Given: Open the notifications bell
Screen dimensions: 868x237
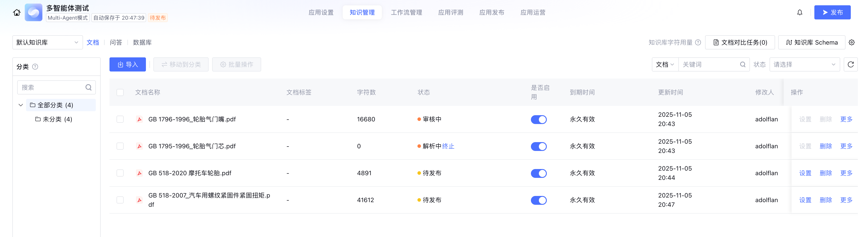Looking at the screenshot, I should [x=800, y=13].
